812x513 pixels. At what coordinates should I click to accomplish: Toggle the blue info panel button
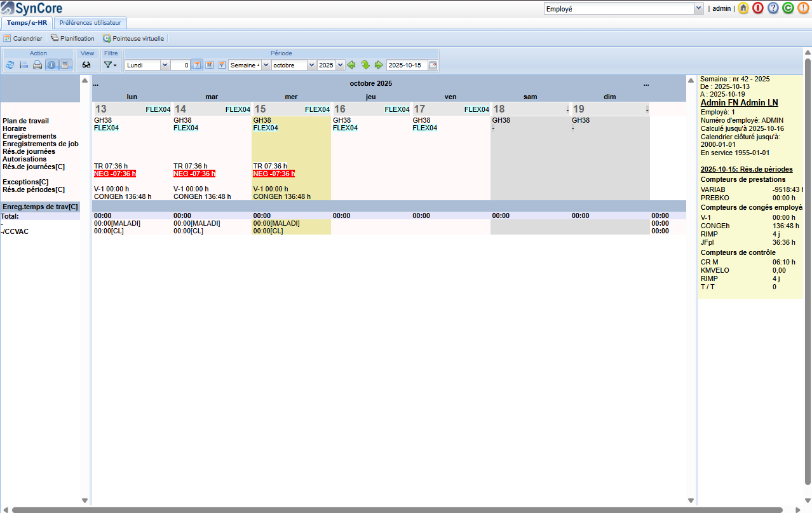[51, 65]
